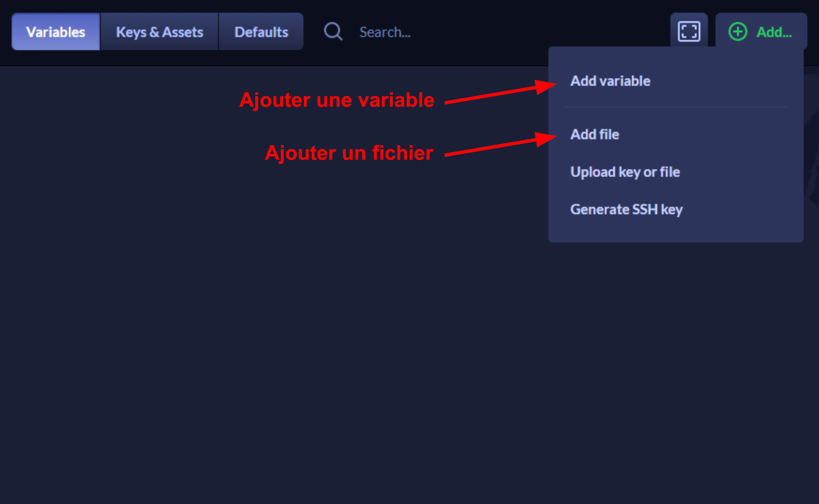
Task: Collapse the Add... dropdown via its label
Action: (x=774, y=32)
